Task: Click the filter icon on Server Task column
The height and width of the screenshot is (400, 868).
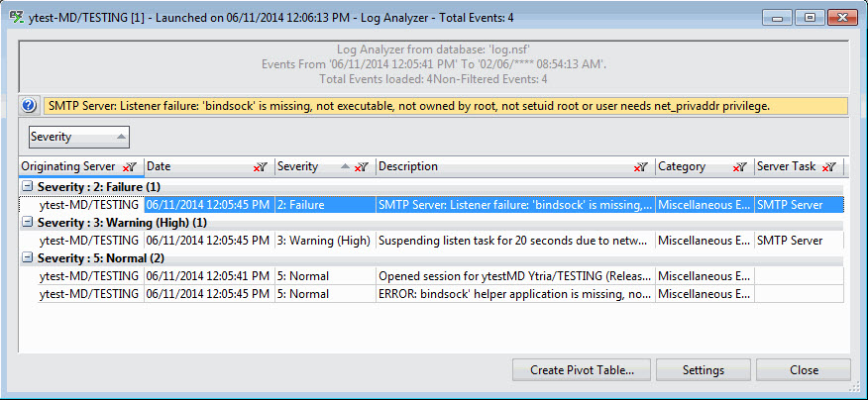Action: click(830, 167)
